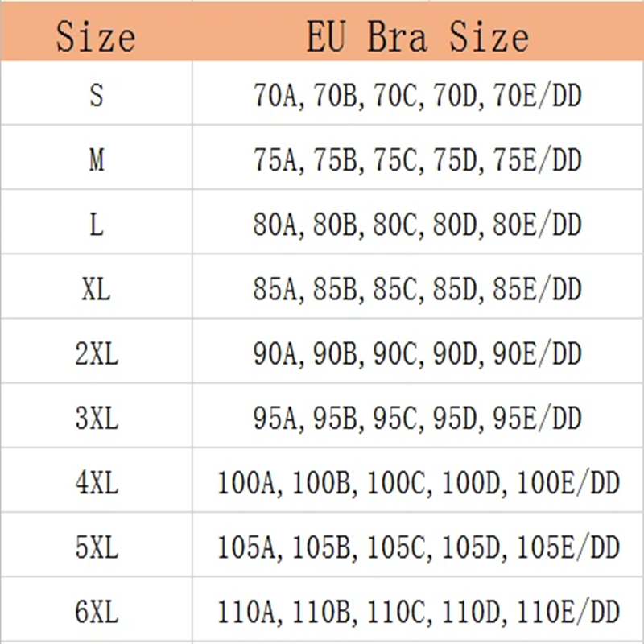
Task: Click the 2XL size cell
Action: pyautogui.click(x=96, y=354)
